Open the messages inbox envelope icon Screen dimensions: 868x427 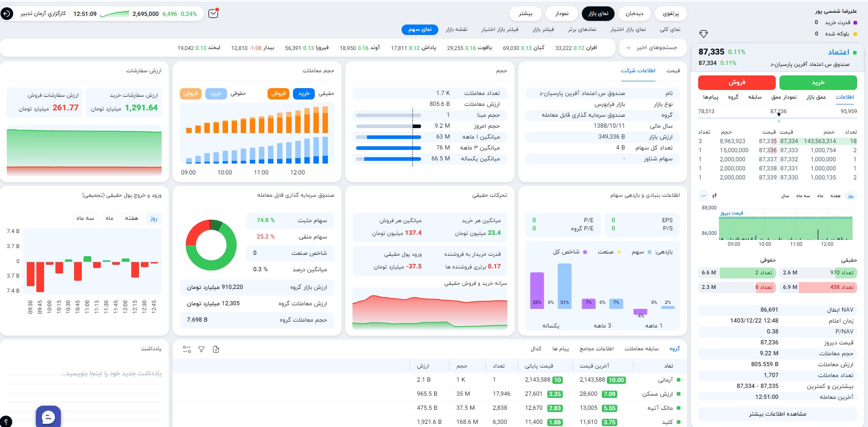point(213,14)
